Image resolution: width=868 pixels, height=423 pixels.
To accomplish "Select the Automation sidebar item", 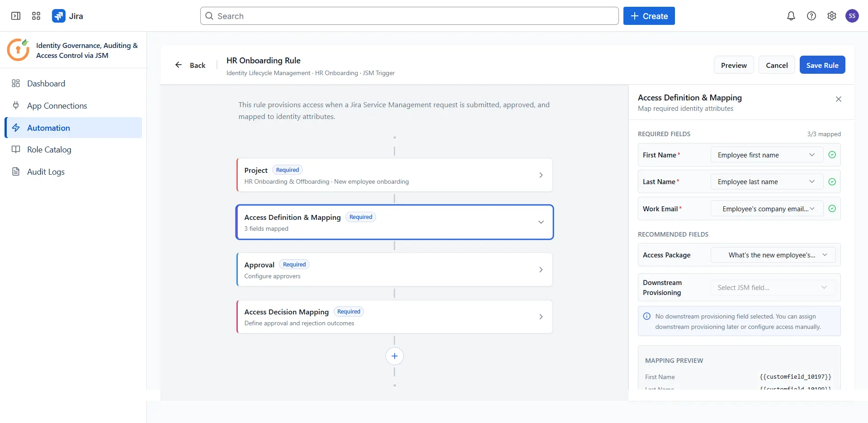I will [x=73, y=128].
